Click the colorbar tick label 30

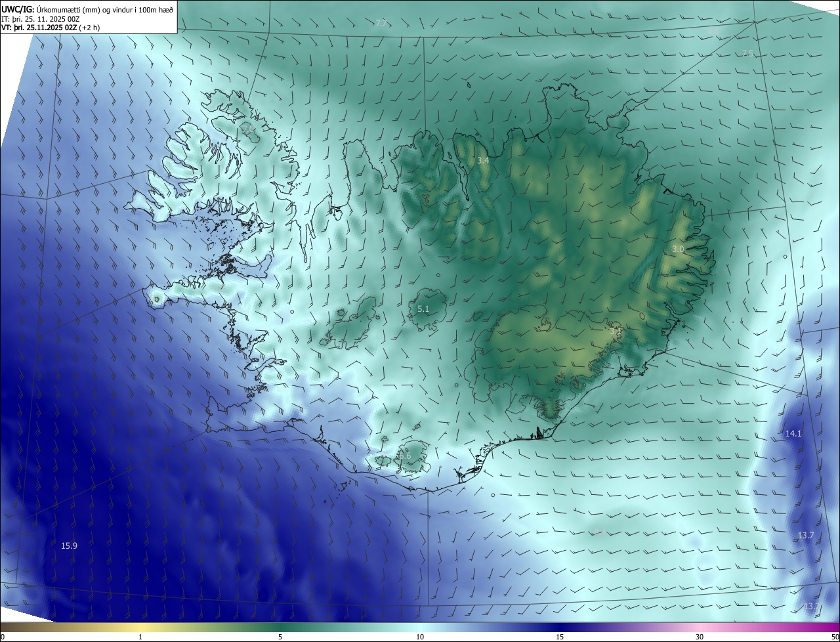[700, 637]
